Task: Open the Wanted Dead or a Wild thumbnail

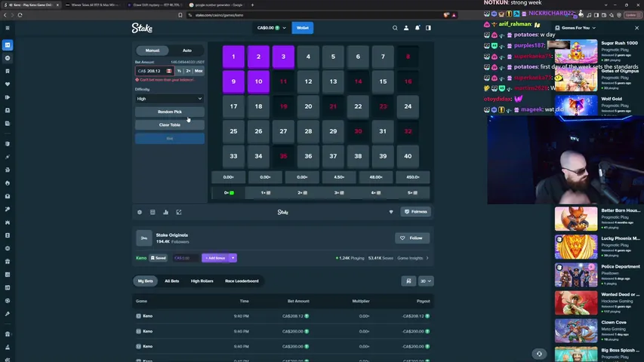Action: (x=576, y=303)
